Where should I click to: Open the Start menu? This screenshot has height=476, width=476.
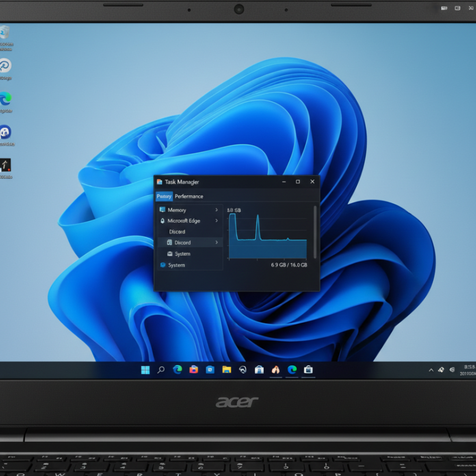[145, 370]
